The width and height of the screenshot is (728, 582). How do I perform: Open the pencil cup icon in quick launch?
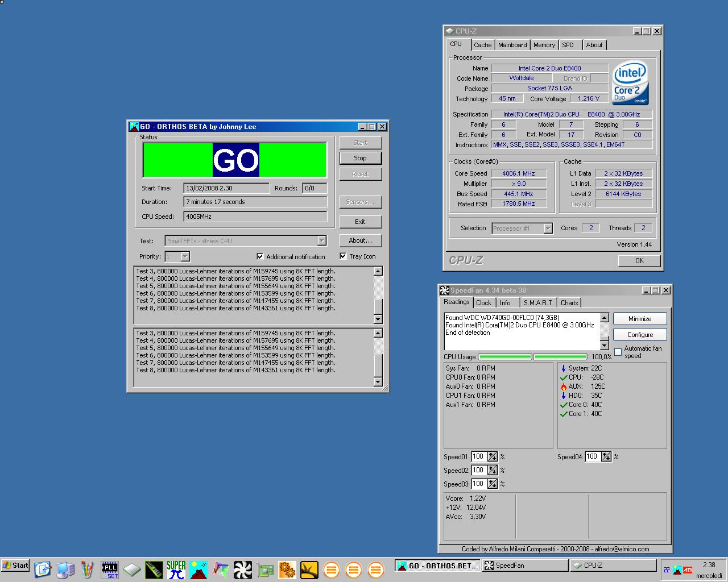tap(87, 569)
